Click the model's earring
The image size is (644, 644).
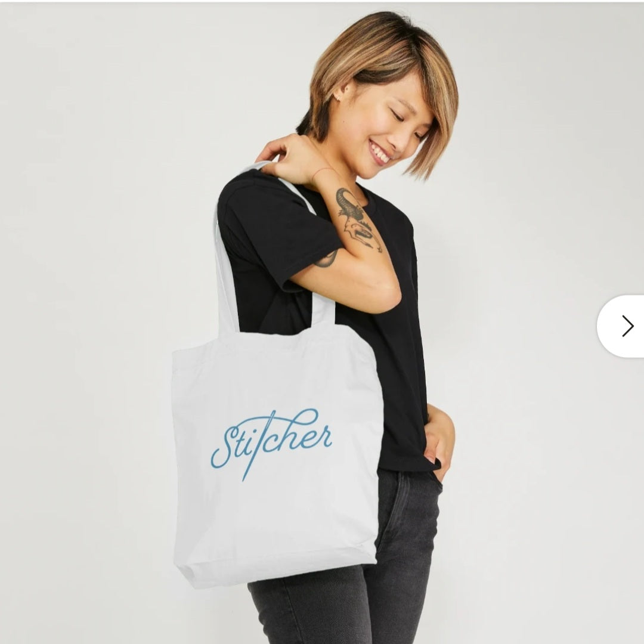pyautogui.click(x=336, y=97)
